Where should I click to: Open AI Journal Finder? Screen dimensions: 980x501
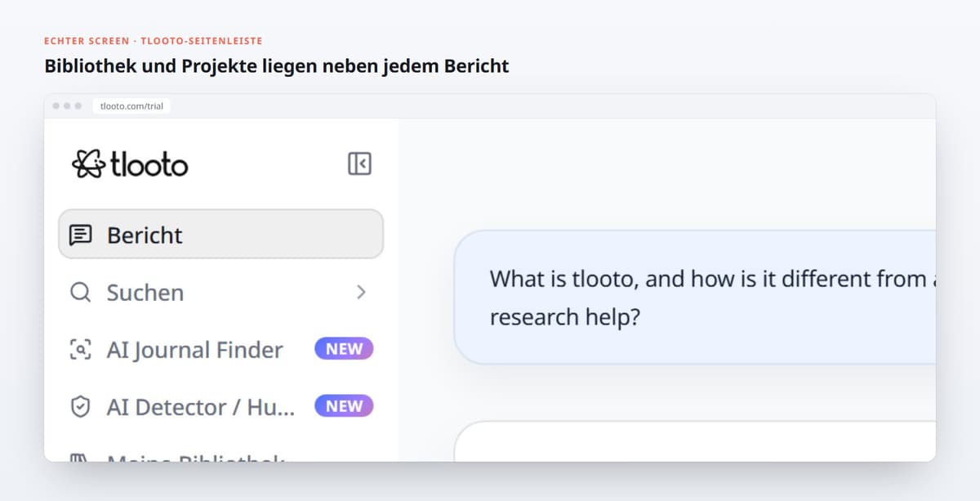(220, 349)
